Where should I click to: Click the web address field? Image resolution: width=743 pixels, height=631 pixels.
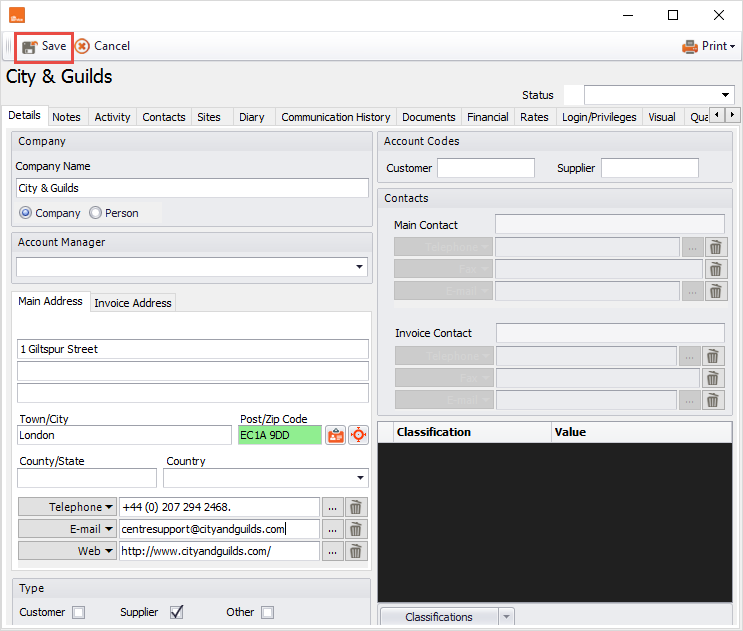pyautogui.click(x=219, y=551)
